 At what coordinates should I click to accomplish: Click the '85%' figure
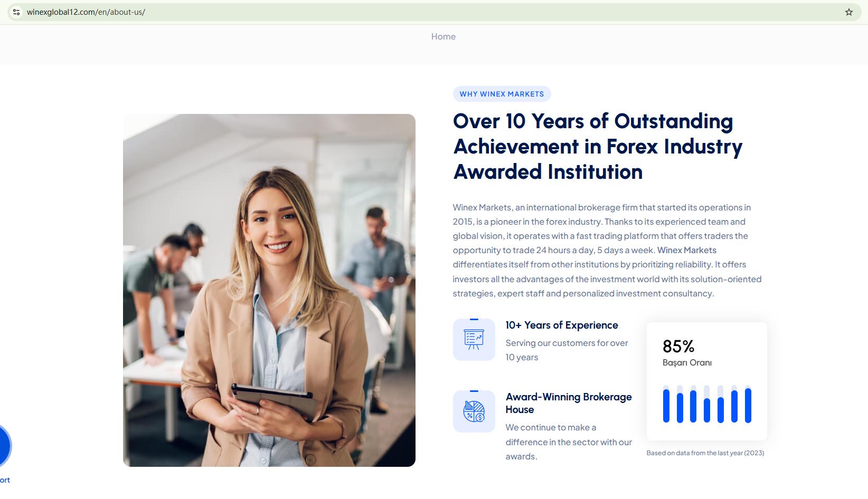tap(678, 346)
